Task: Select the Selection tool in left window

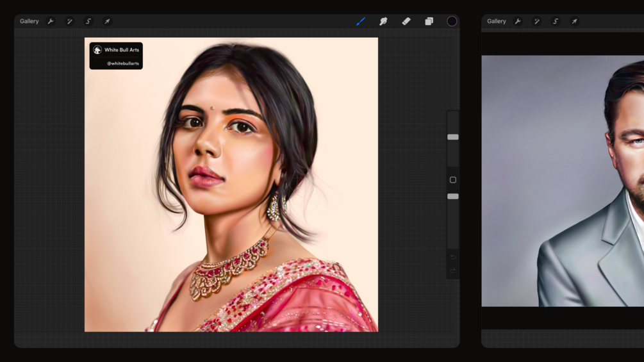Action: pos(88,21)
